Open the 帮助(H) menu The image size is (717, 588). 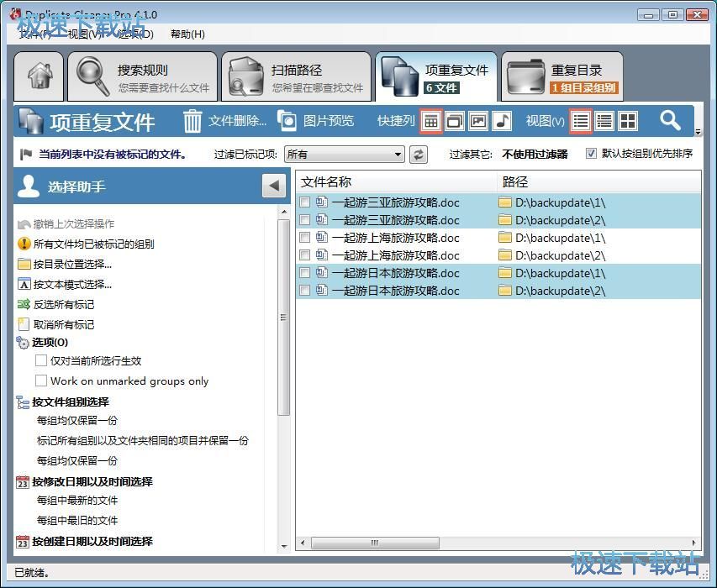[x=187, y=34]
